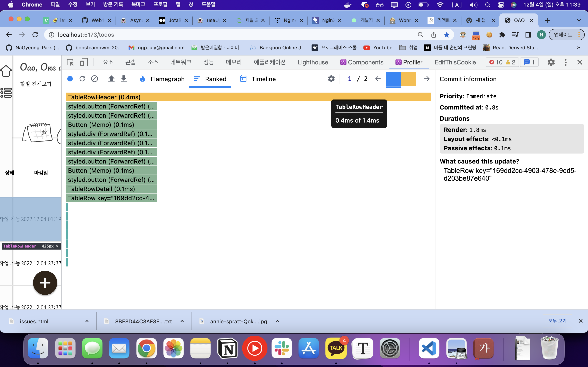Clear profiling data icon
Viewport: 588px width, 367px height.
coord(95,79)
